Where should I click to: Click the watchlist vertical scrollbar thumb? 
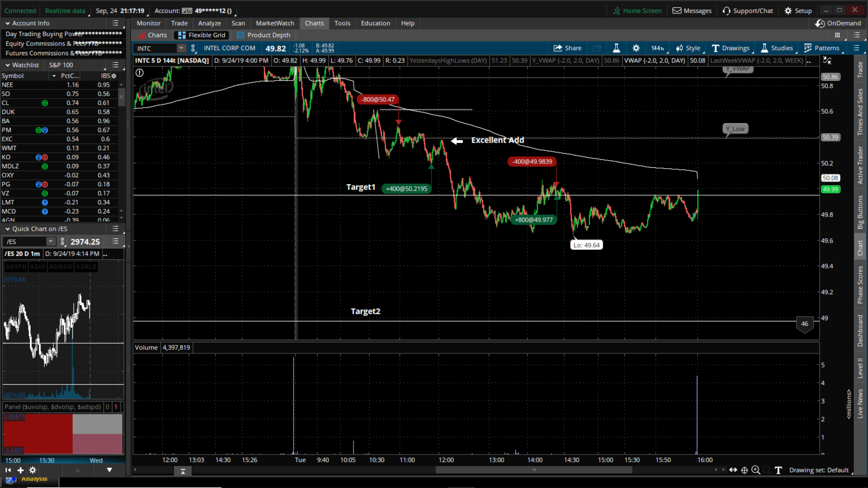pos(122,97)
